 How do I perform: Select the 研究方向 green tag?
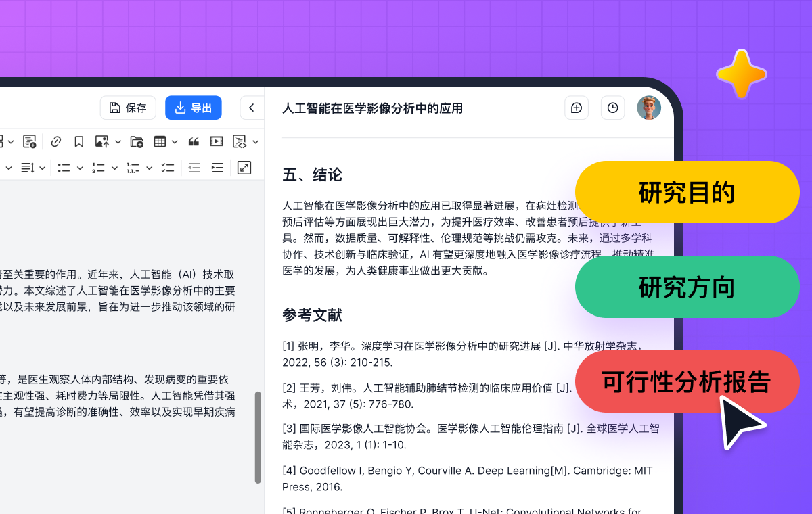coord(687,287)
